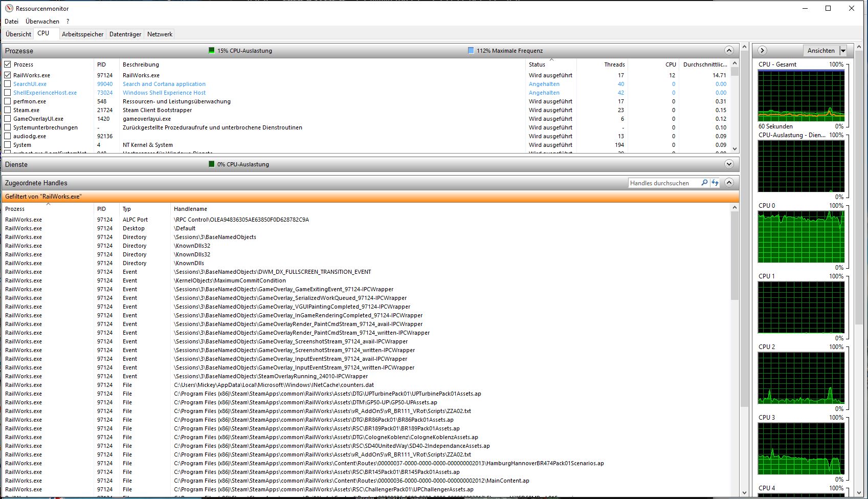868x499 pixels.
Task: Open the Datei menu
Action: click(x=11, y=21)
